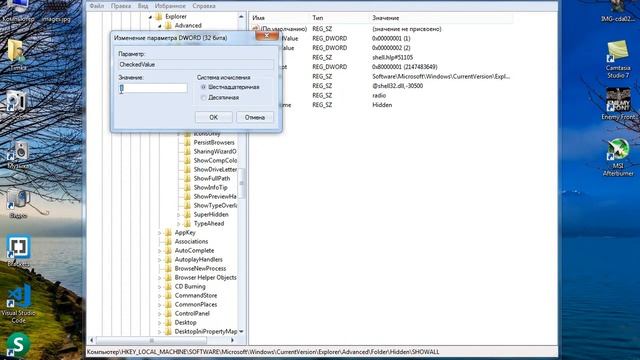Click the AutoComplete folder icon

coord(168,250)
